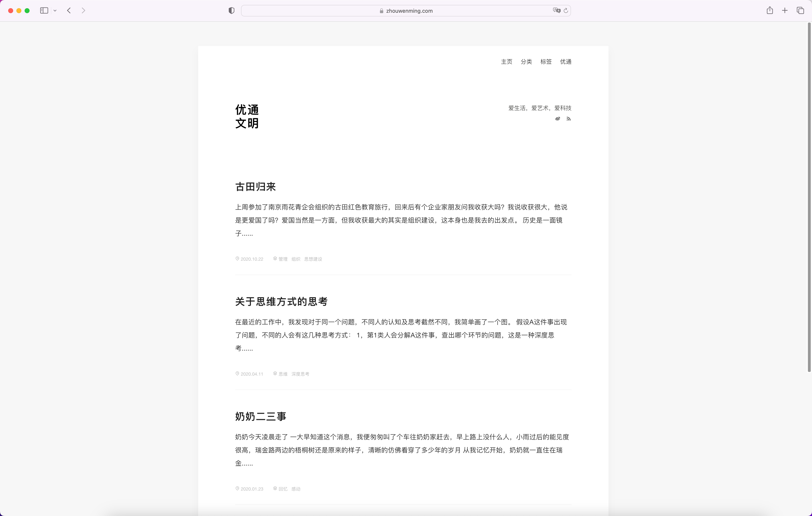Screen dimensions: 812x516
Task: Go back with the back arrow
Action: [69, 10]
